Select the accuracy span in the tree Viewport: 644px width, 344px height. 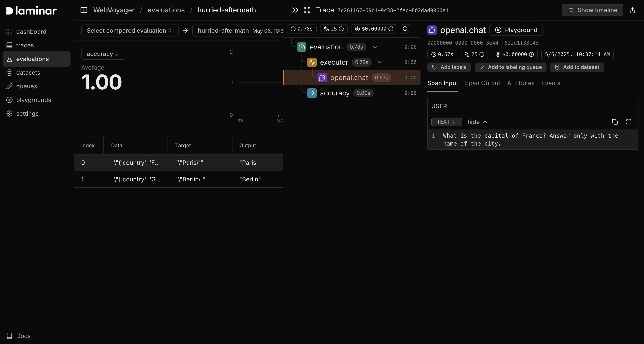(335, 93)
